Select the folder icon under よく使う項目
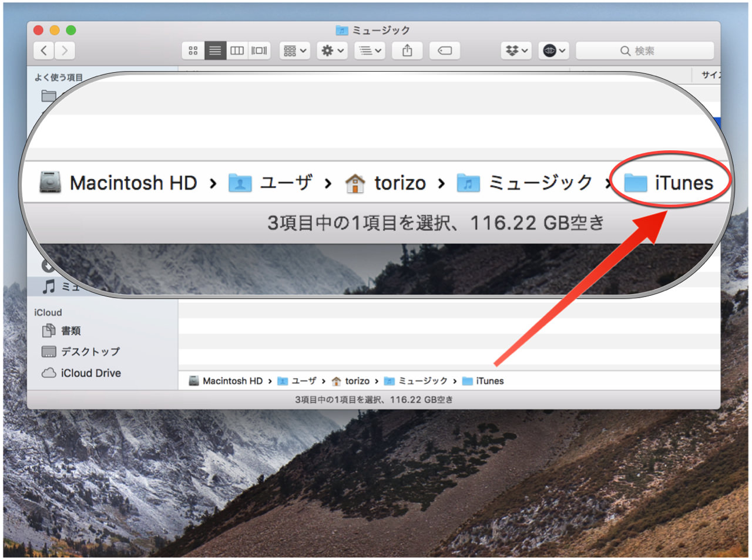 (x=49, y=96)
